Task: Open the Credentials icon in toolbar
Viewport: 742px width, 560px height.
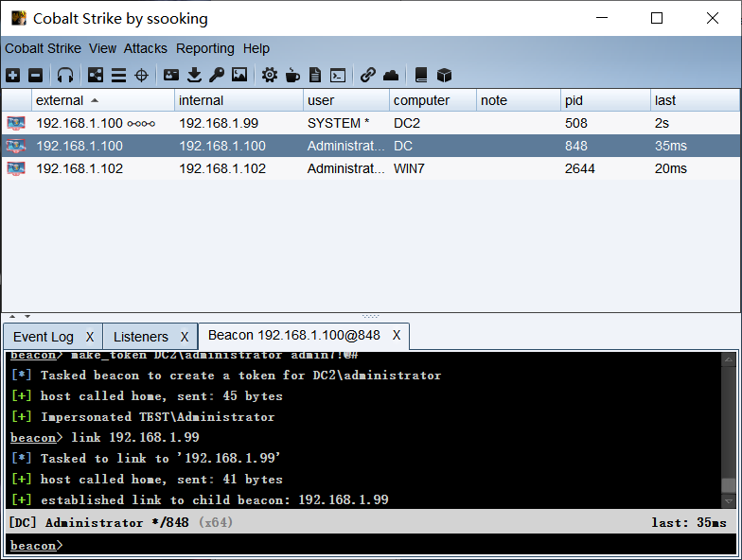Action: coord(170,75)
